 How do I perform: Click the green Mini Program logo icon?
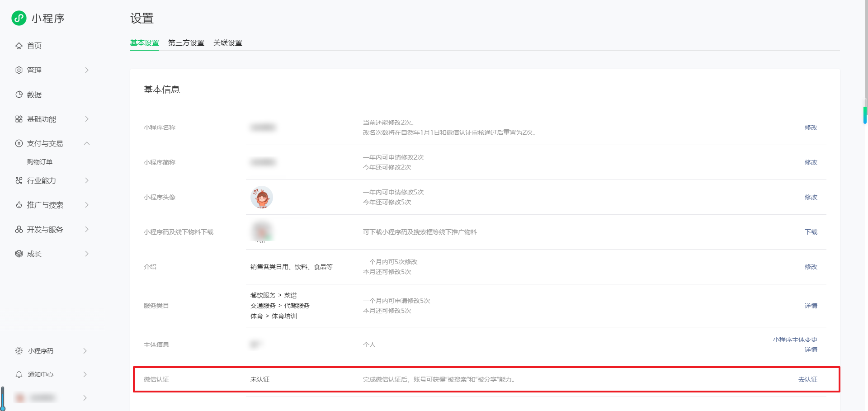point(19,18)
